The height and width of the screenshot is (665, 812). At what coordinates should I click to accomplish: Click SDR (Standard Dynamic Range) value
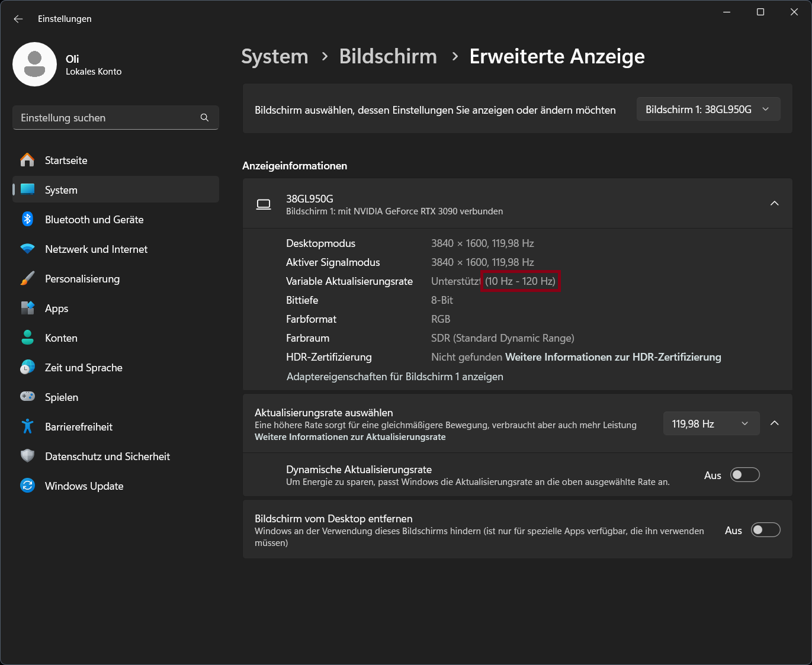(x=503, y=338)
